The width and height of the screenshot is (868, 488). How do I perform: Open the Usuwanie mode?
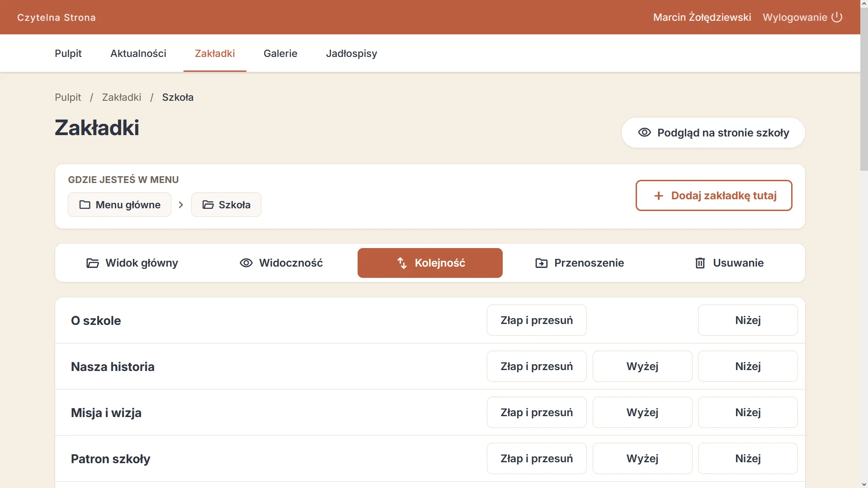click(x=728, y=263)
